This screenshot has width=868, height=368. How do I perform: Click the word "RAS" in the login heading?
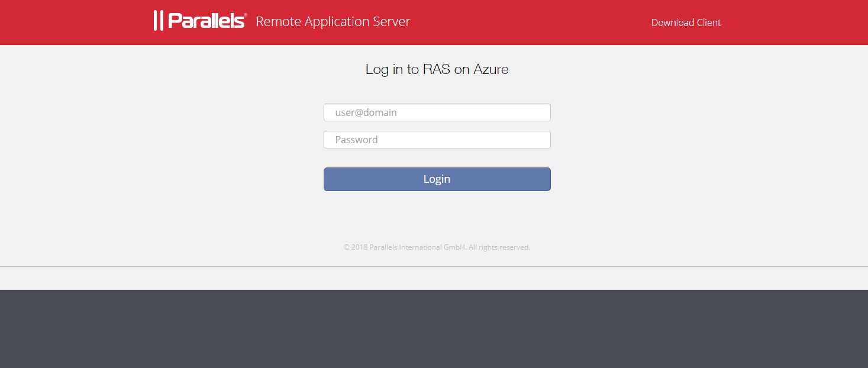tap(437, 69)
